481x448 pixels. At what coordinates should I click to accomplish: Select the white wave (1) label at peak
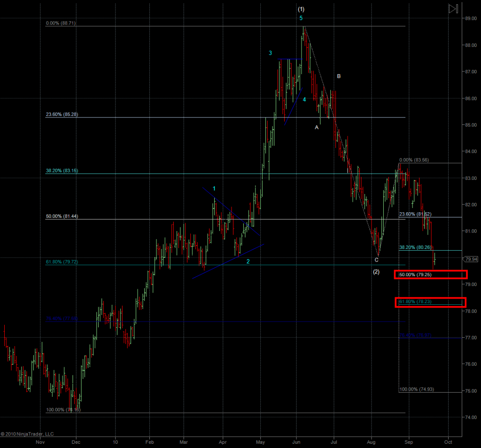click(301, 9)
